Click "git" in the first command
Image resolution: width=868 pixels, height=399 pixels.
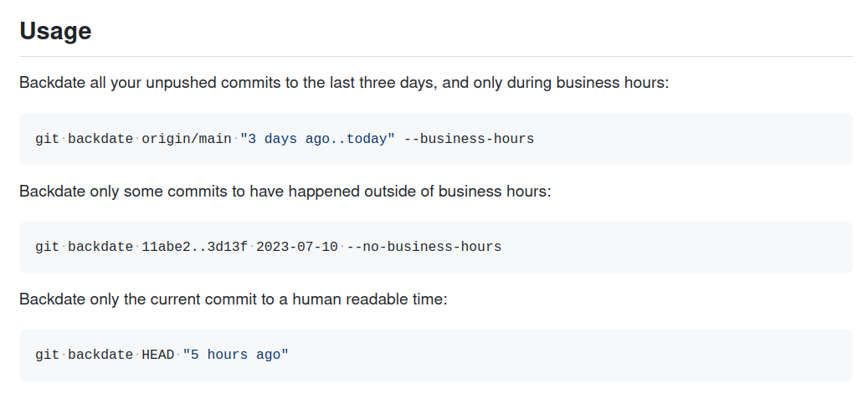pos(47,139)
